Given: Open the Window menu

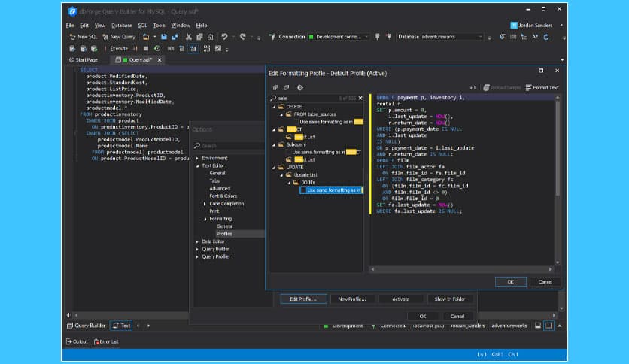Looking at the screenshot, I should click(x=181, y=26).
